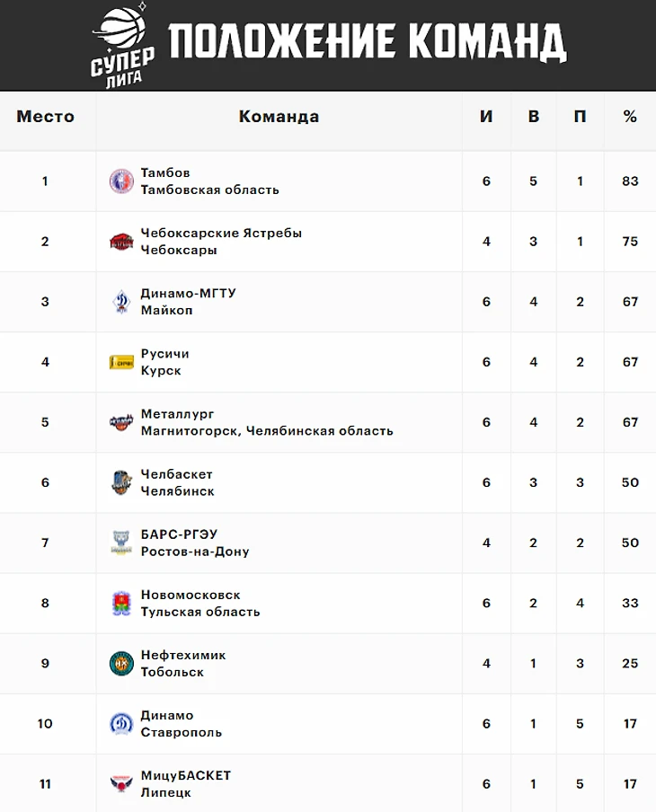Click the Команда column header

[279, 117]
